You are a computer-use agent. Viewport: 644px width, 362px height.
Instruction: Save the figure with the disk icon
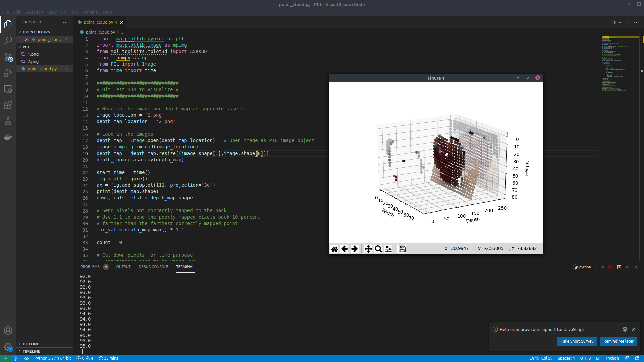pos(402,249)
